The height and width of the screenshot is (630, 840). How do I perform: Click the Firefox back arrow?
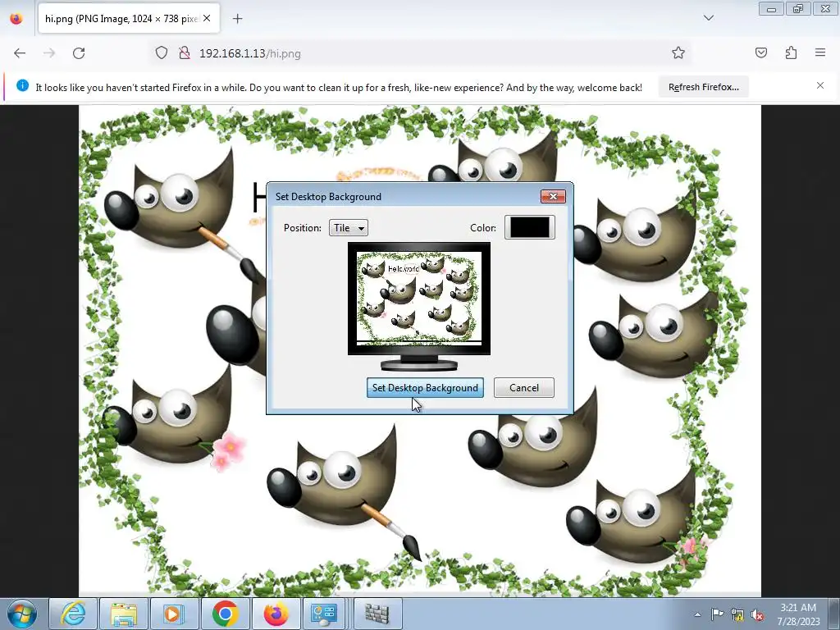20,53
